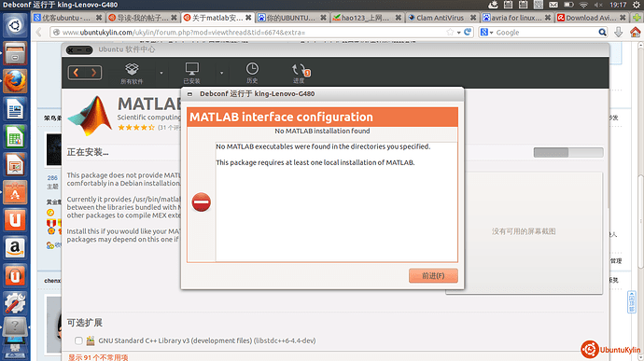Viewport: 644px width, 361px height.
Task: Click Firefox back arrow button
Action: click(x=39, y=32)
